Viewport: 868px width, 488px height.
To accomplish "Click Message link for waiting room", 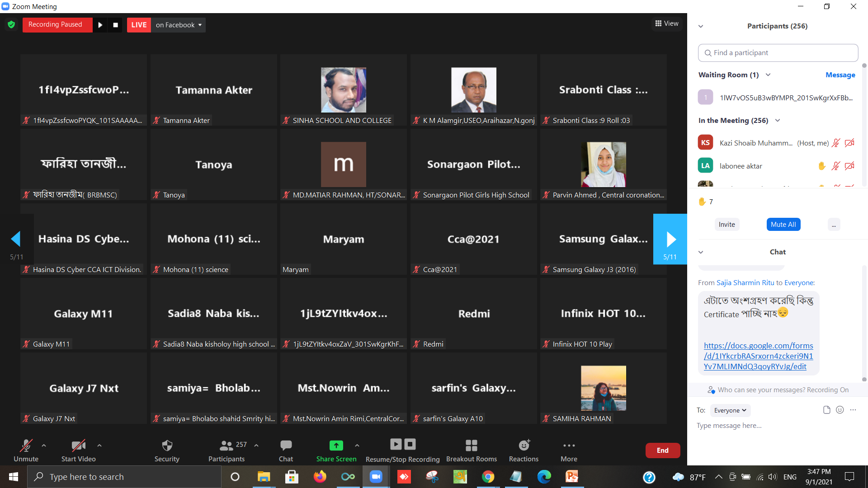I will point(840,75).
